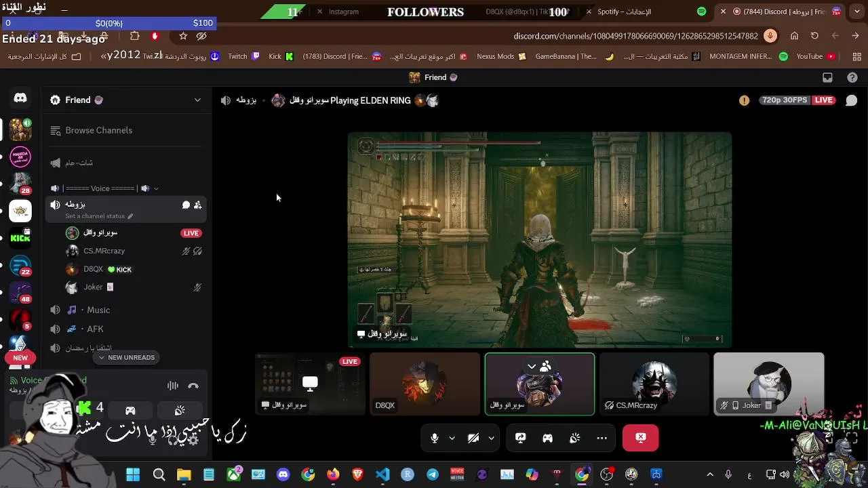The width and height of the screenshot is (868, 488).
Task: Share your screen in call controls
Action: 521,438
